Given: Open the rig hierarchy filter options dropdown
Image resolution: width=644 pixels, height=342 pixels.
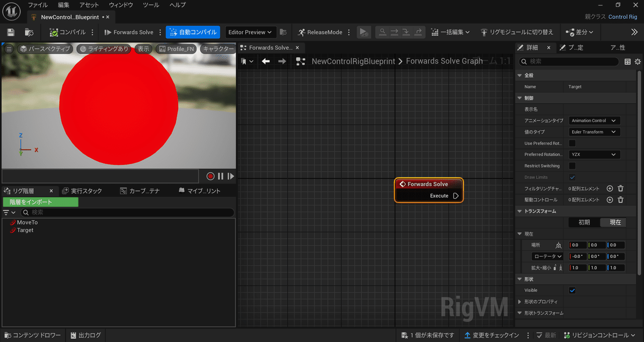Looking at the screenshot, I should point(9,212).
